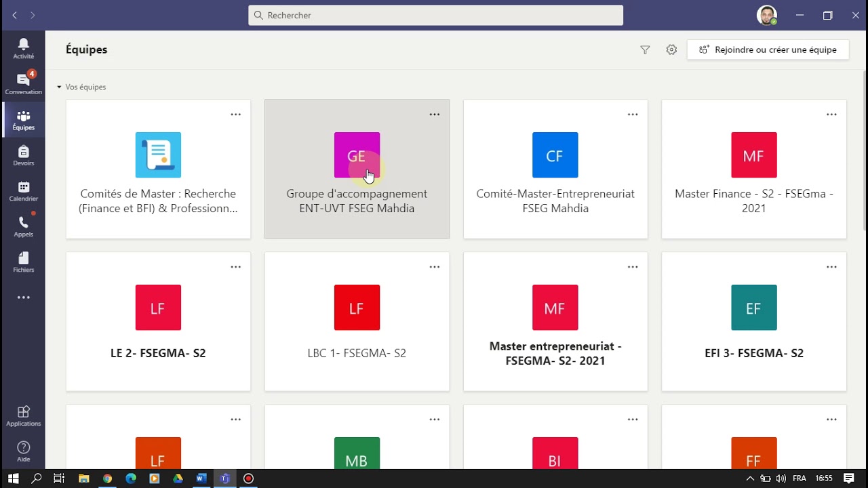The height and width of the screenshot is (488, 868).
Task: Open the pink BI team tile
Action: [555, 453]
